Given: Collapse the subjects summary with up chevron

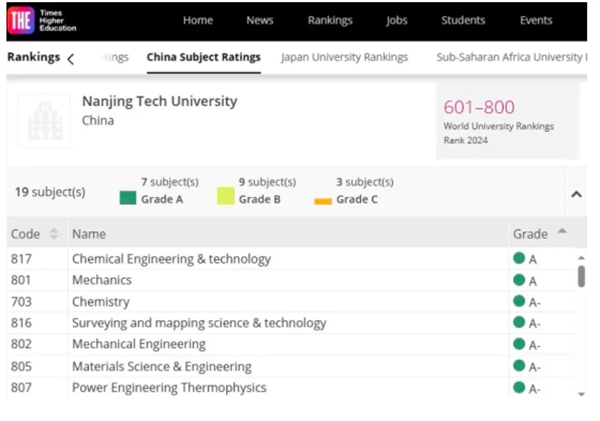Looking at the screenshot, I should 576,194.
